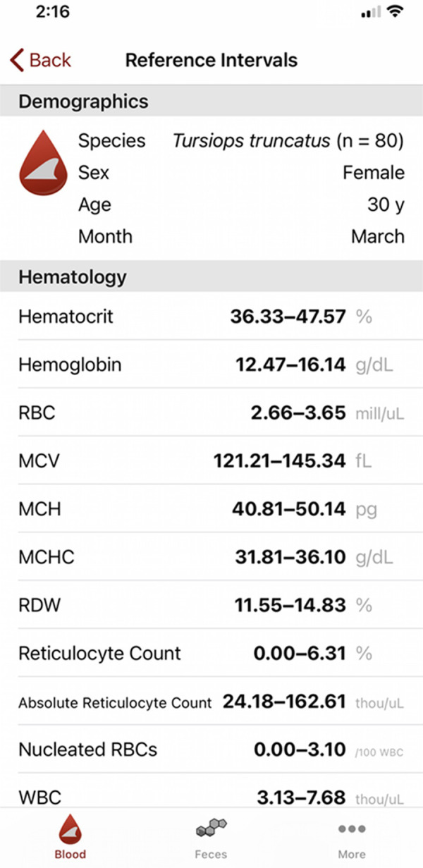Image resolution: width=423 pixels, height=868 pixels.
Task: Open the Feces tab icon
Action: [211, 829]
